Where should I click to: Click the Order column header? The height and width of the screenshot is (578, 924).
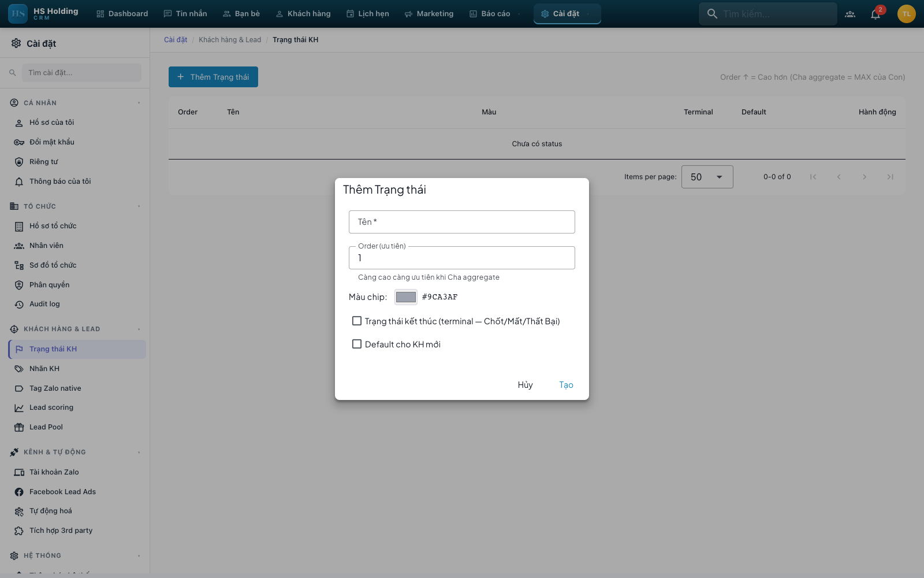[x=188, y=112]
